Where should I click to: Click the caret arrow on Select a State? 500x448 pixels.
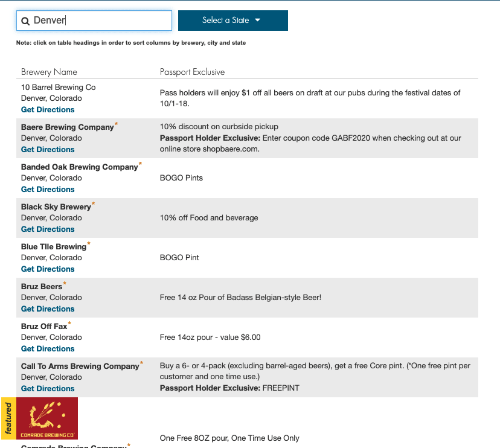click(x=258, y=20)
